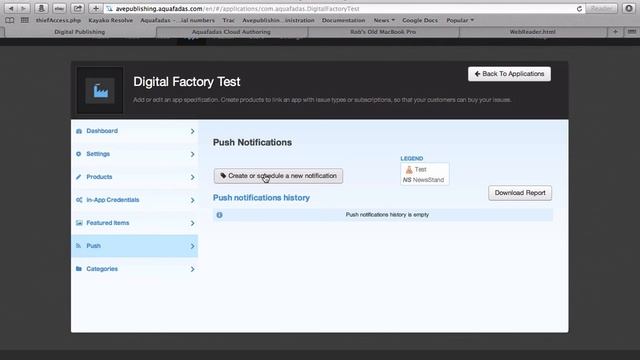Click the Categories folder icon
Image resolution: width=640 pixels, height=360 pixels.
pyautogui.click(x=79, y=269)
